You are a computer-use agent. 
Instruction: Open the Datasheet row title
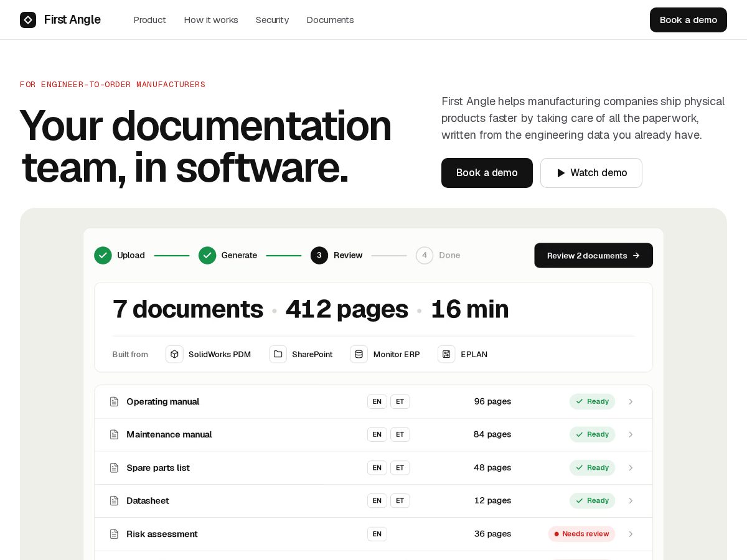click(148, 501)
